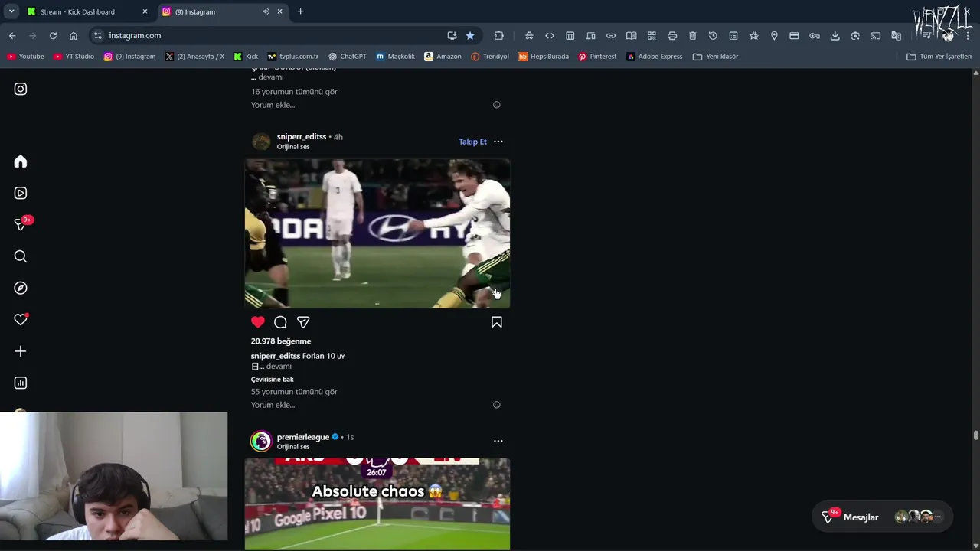Image resolution: width=980 pixels, height=551 pixels.
Task: Open Adobe Express bookmark
Action: (x=654, y=57)
